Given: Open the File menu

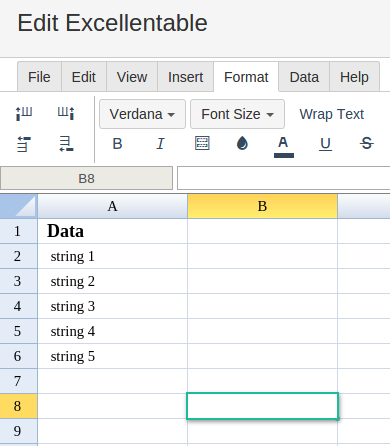Looking at the screenshot, I should pyautogui.click(x=39, y=77).
